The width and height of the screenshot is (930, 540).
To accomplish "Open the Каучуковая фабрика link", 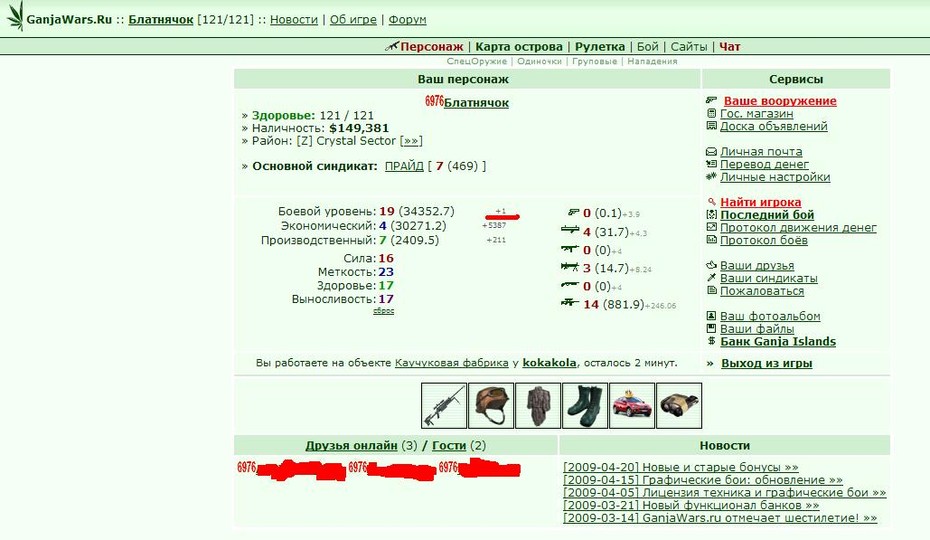I will pos(451,363).
